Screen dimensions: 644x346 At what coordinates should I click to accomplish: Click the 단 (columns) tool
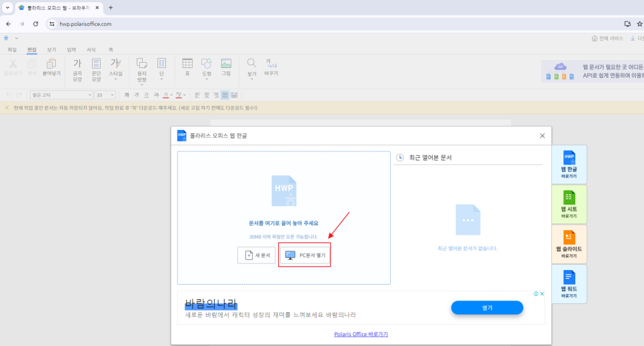pyautogui.click(x=161, y=68)
